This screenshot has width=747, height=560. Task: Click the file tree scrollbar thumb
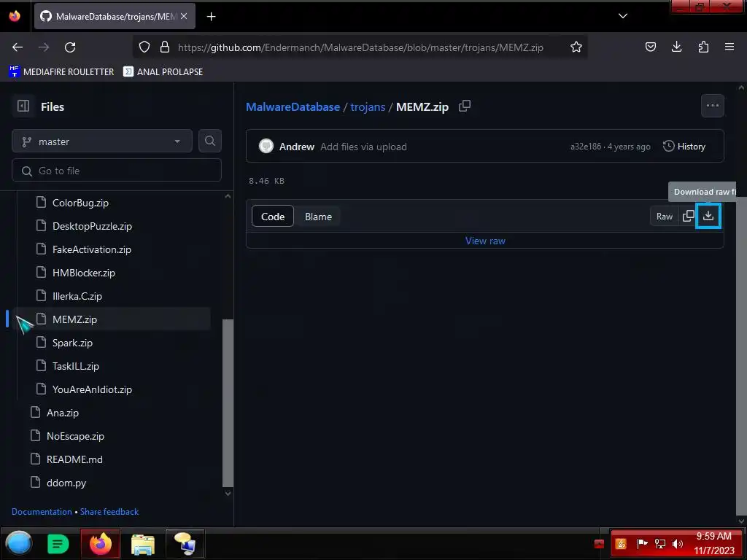coord(228,402)
